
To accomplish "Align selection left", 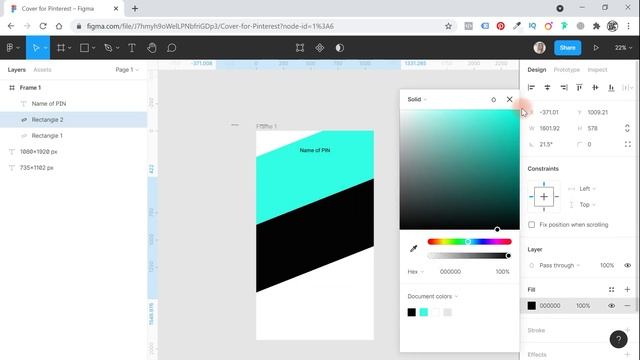I will coord(531,87).
